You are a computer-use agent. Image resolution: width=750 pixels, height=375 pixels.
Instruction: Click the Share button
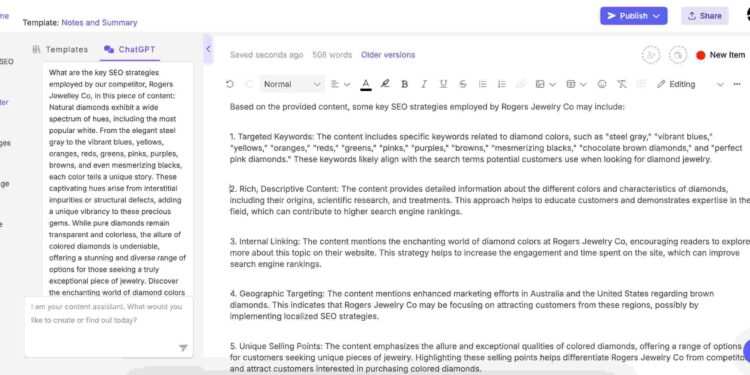click(705, 16)
